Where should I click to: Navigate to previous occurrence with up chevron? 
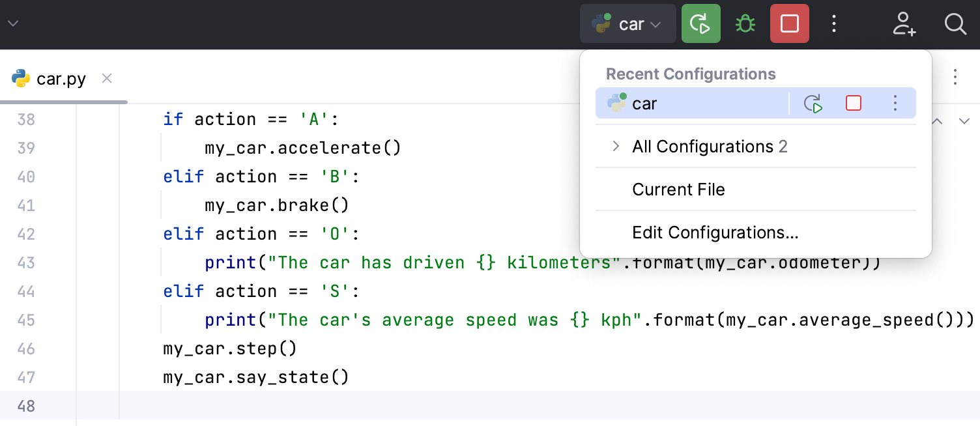[x=936, y=121]
